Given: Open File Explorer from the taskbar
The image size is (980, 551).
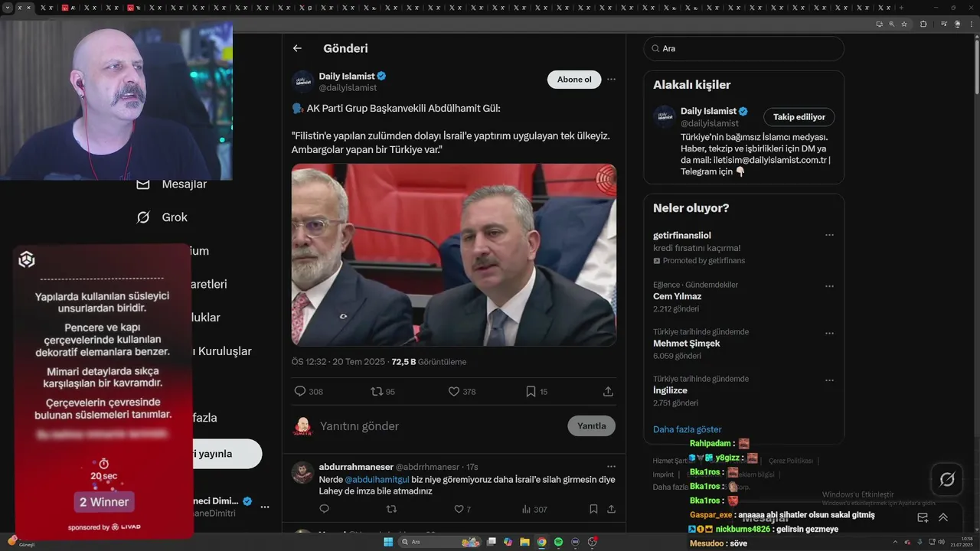Looking at the screenshot, I should [x=524, y=542].
